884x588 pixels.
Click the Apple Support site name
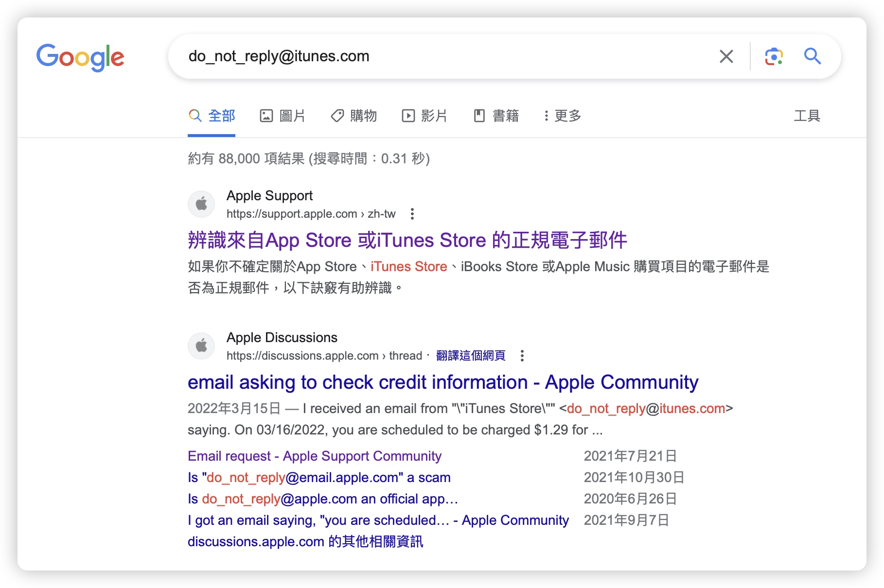[x=270, y=196]
